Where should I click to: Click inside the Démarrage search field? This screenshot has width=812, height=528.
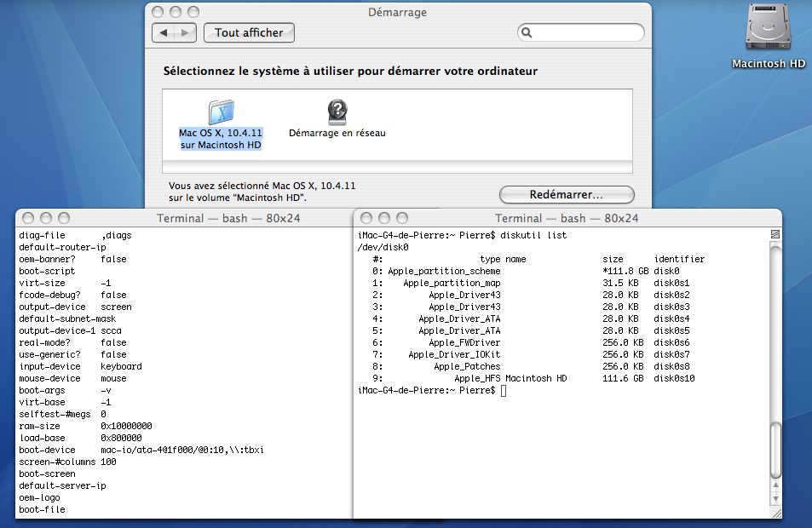coord(581,32)
